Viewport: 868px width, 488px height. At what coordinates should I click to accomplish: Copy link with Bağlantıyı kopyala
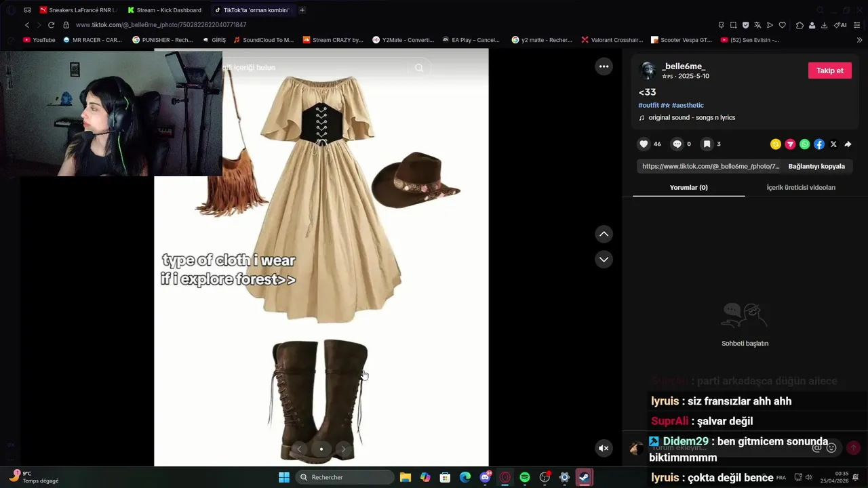point(816,166)
